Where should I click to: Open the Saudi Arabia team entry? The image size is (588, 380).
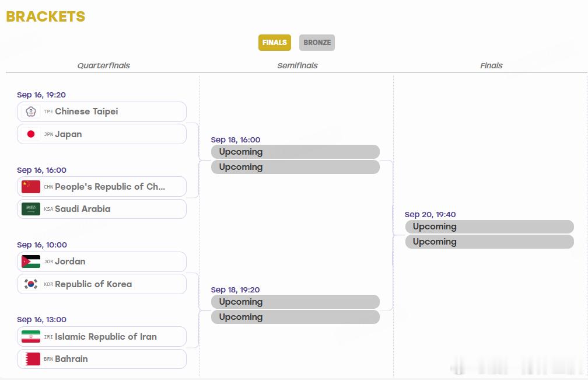pyautogui.click(x=101, y=209)
